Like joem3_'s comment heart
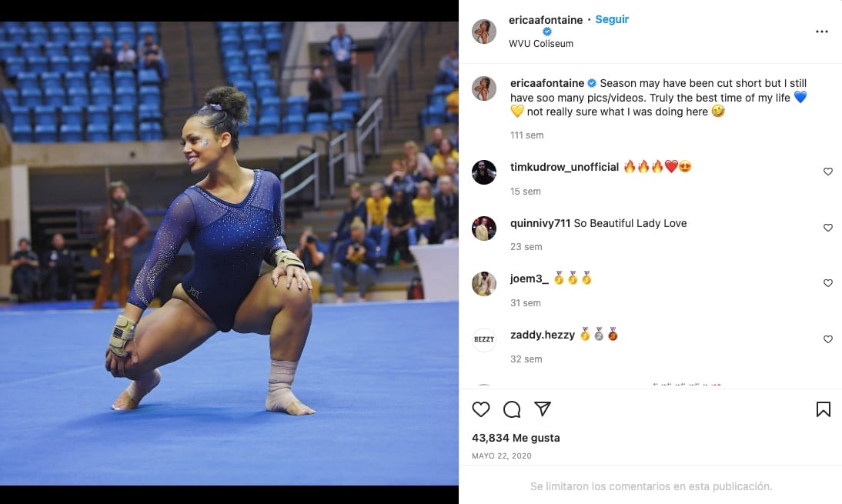The image size is (842, 504). [828, 283]
